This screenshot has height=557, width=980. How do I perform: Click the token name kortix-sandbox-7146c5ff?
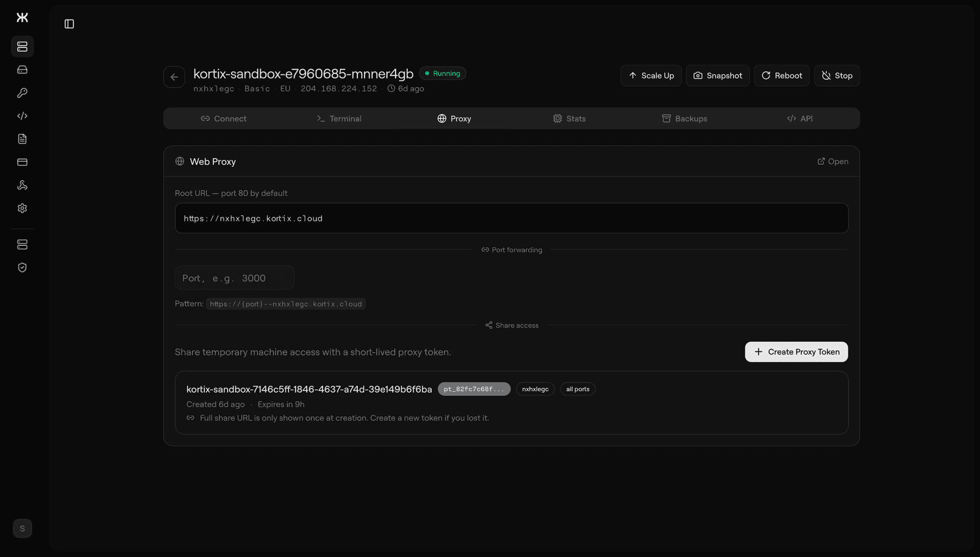(309, 389)
